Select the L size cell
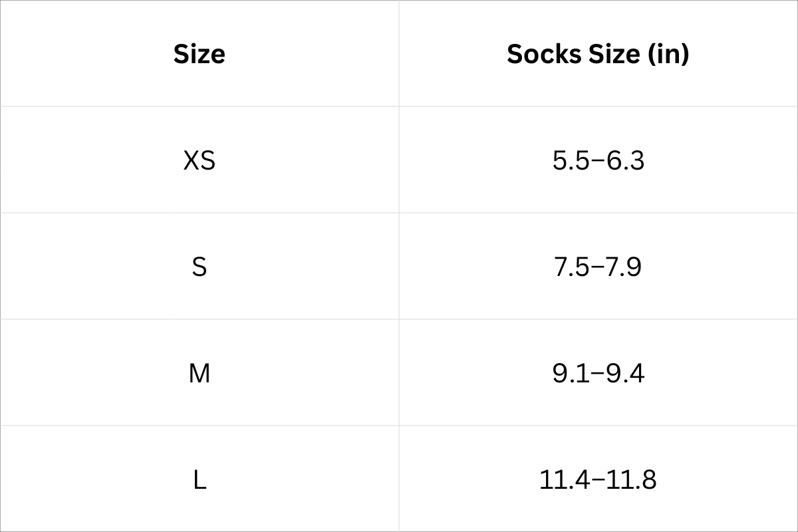Viewport: 798px width, 532px height. click(x=199, y=479)
